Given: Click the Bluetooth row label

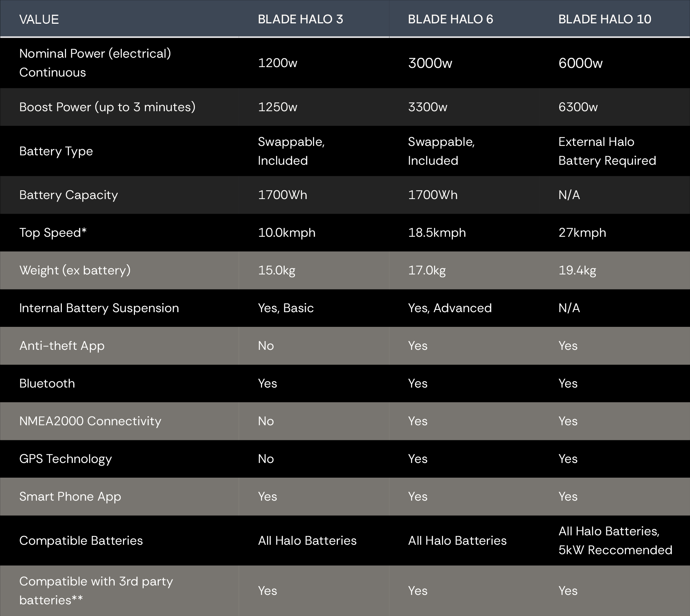Looking at the screenshot, I should pos(47,383).
